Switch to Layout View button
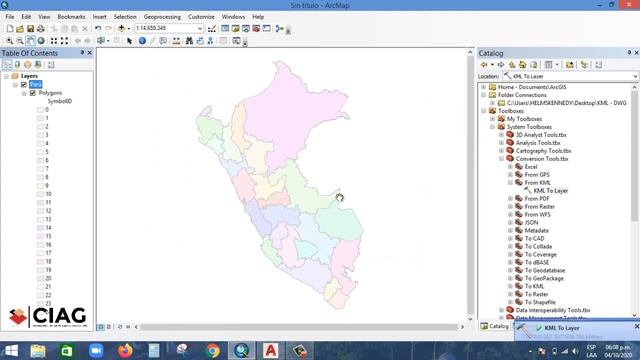Screen dimensions: 640x360 [x=109, y=327]
